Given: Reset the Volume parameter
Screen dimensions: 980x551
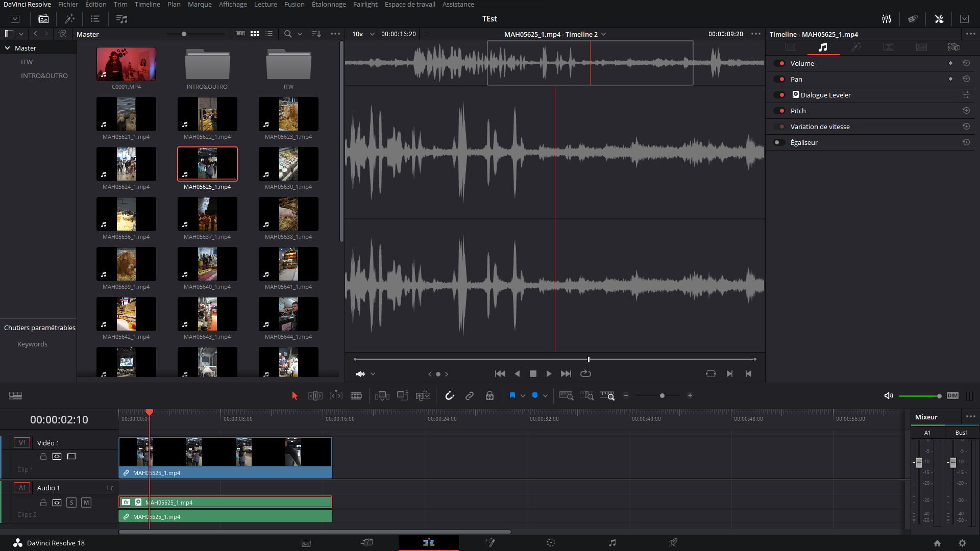Looking at the screenshot, I should coord(966,63).
